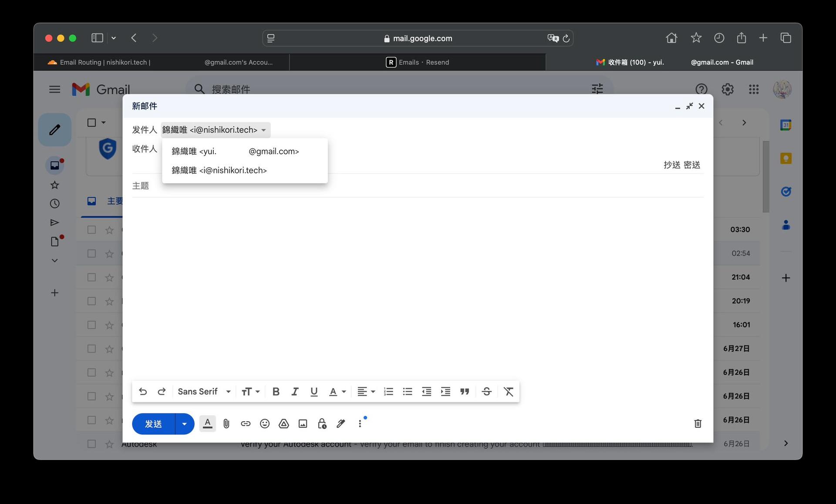Click the blue 发送 send button
This screenshot has height=504, width=836.
[153, 423]
